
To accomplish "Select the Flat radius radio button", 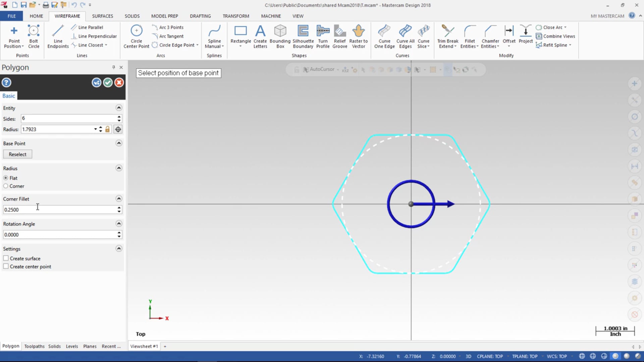I will pos(5,178).
